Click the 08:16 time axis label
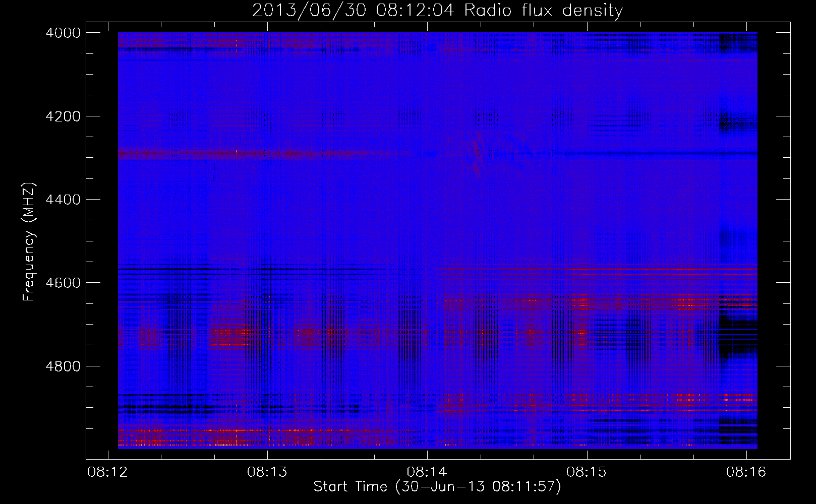The width and height of the screenshot is (816, 504). (x=746, y=472)
